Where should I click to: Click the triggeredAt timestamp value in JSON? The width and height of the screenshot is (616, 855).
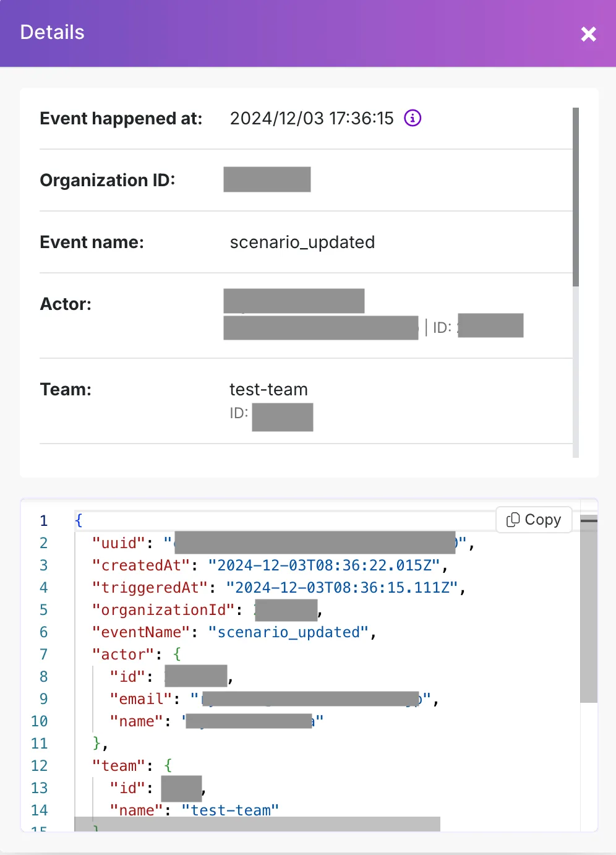click(x=342, y=588)
